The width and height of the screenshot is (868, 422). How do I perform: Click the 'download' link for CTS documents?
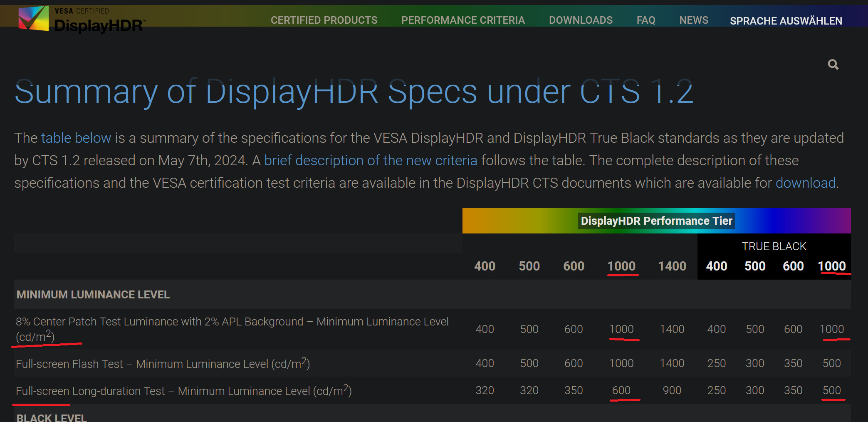click(x=805, y=182)
